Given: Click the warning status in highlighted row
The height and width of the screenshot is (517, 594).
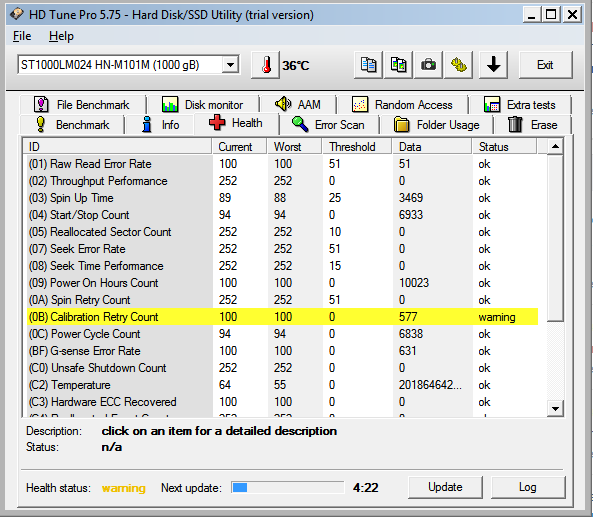Looking at the screenshot, I should (497, 317).
